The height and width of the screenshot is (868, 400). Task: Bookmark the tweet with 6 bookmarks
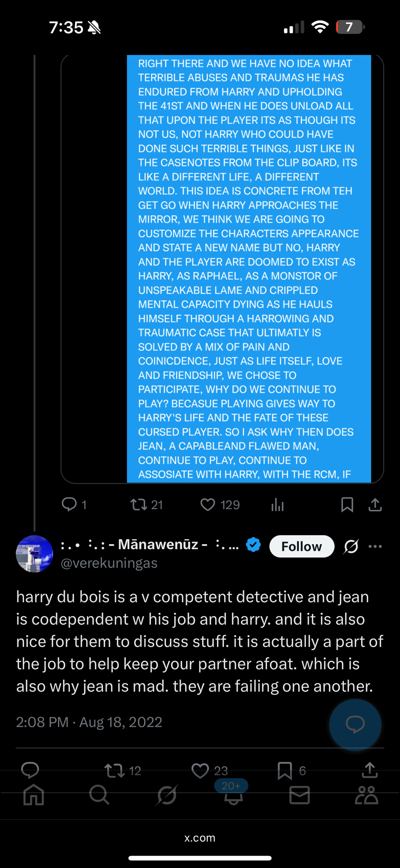coord(285,770)
